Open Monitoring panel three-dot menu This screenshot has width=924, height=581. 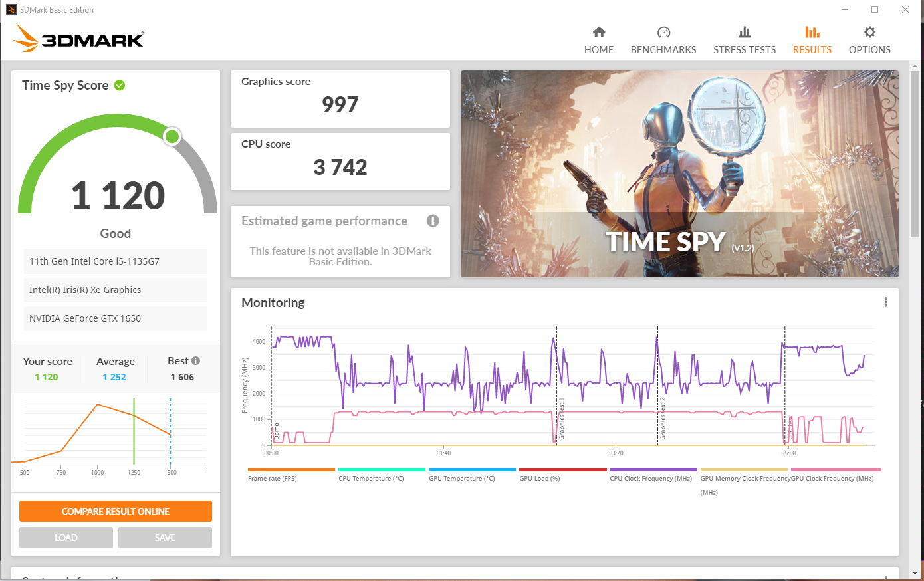885,302
